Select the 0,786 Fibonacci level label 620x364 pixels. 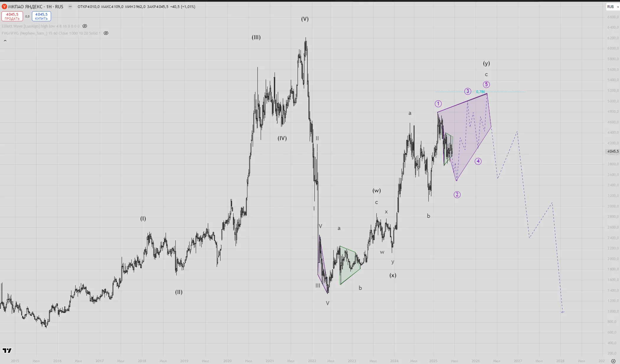[x=480, y=92]
